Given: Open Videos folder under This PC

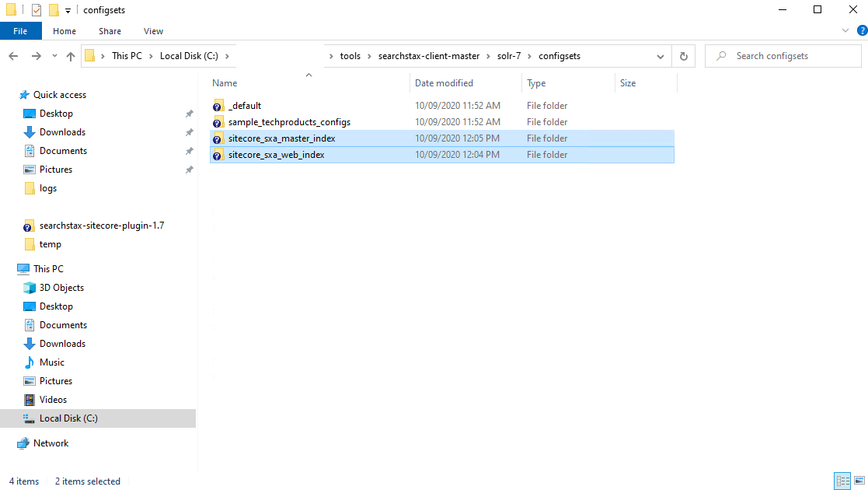Looking at the screenshot, I should 53,400.
